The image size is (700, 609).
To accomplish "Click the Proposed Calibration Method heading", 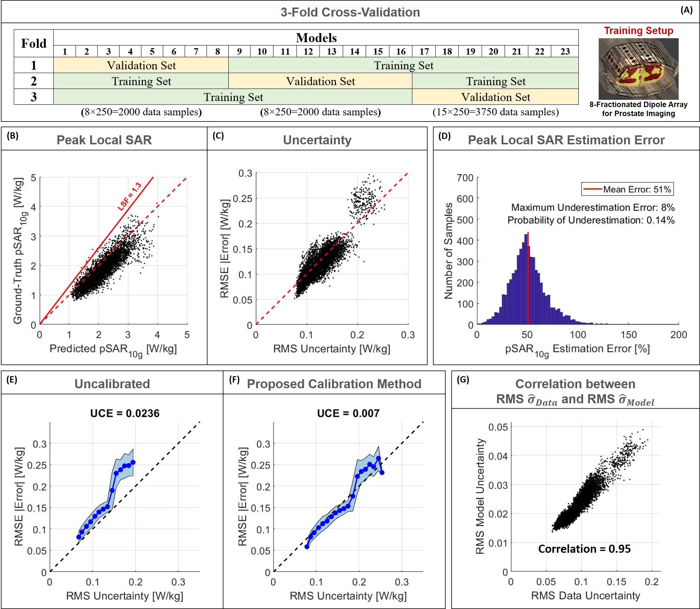I will click(334, 384).
